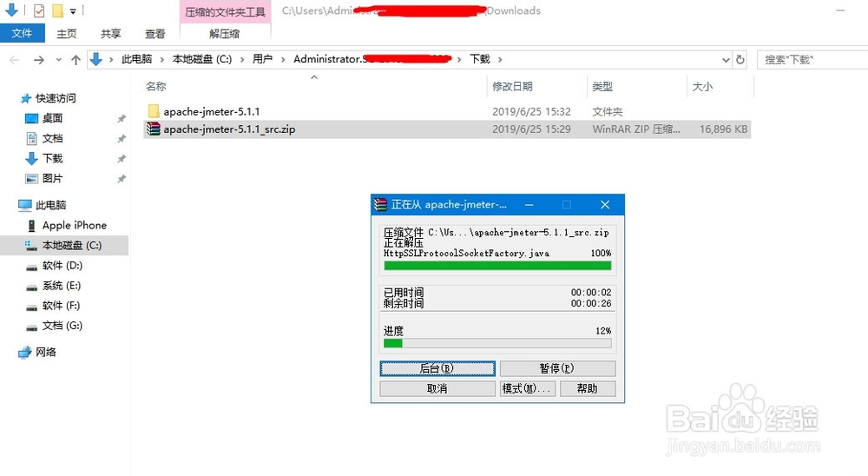Click the WinRAR icon in dialog title bar

pyautogui.click(x=380, y=204)
